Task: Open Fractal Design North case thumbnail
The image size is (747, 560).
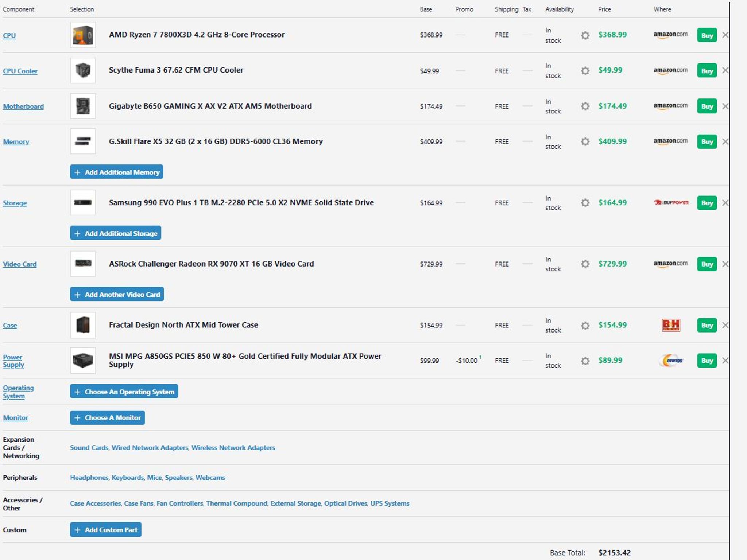Action: pyautogui.click(x=83, y=325)
